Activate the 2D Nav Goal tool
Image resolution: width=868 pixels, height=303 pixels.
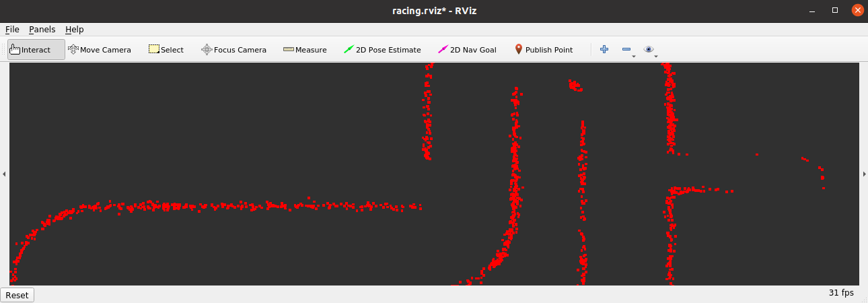point(467,50)
